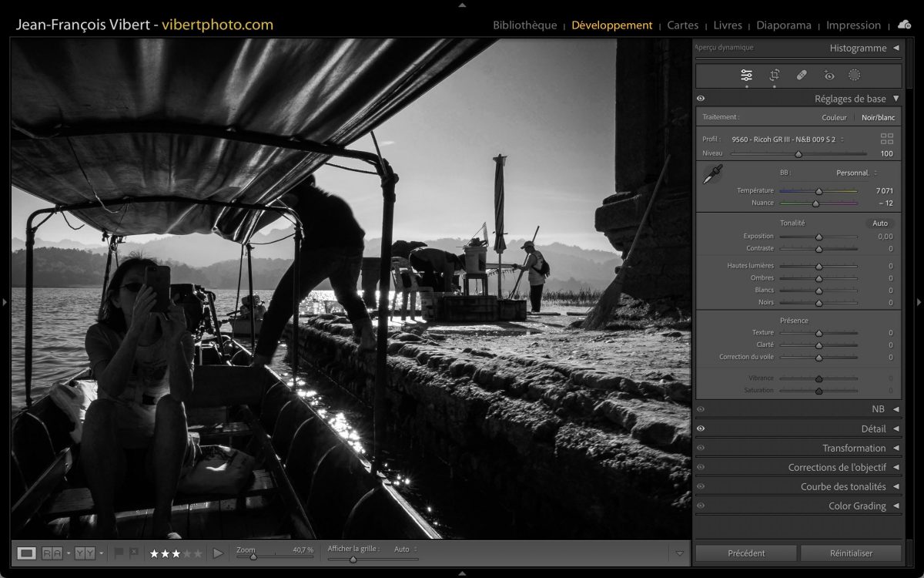Open the Red Eye correction tool
Screen dimensions: 924x578
tap(829, 76)
